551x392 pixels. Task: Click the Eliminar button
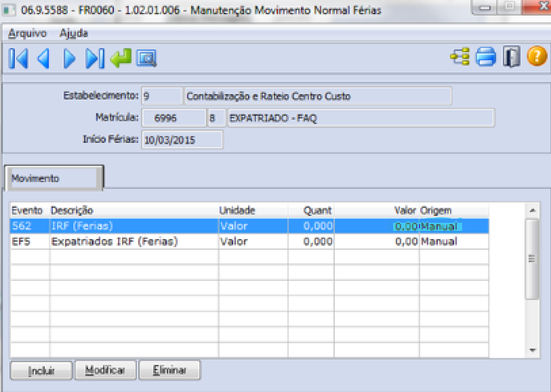[169, 370]
